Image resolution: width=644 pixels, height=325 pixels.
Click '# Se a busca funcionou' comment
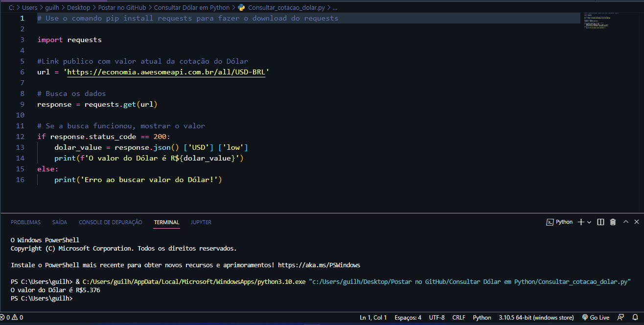[x=121, y=126]
